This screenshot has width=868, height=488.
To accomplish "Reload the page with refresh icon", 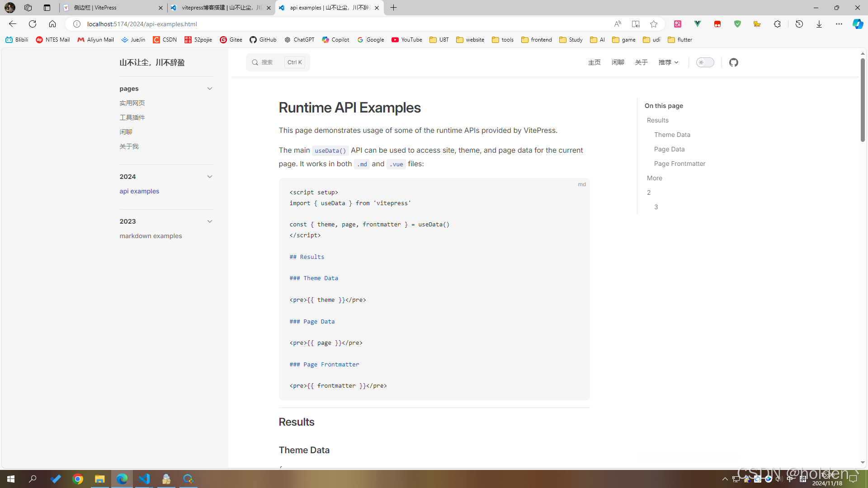I will tap(33, 24).
